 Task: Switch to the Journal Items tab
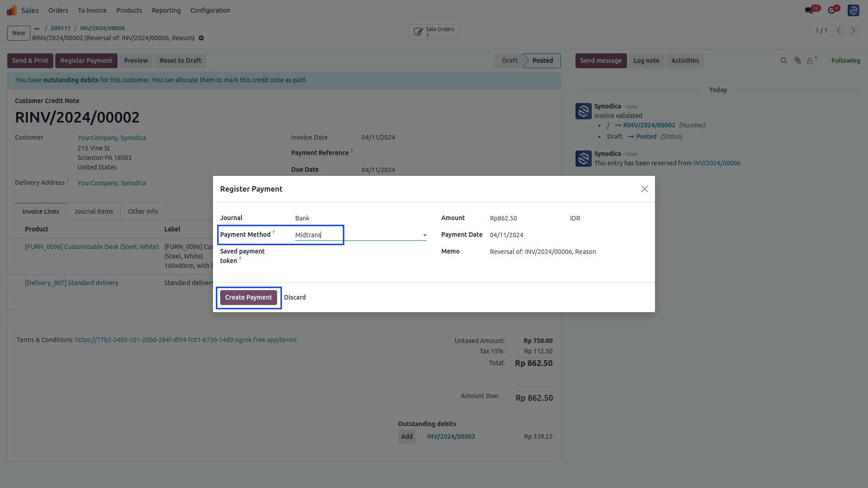94,211
